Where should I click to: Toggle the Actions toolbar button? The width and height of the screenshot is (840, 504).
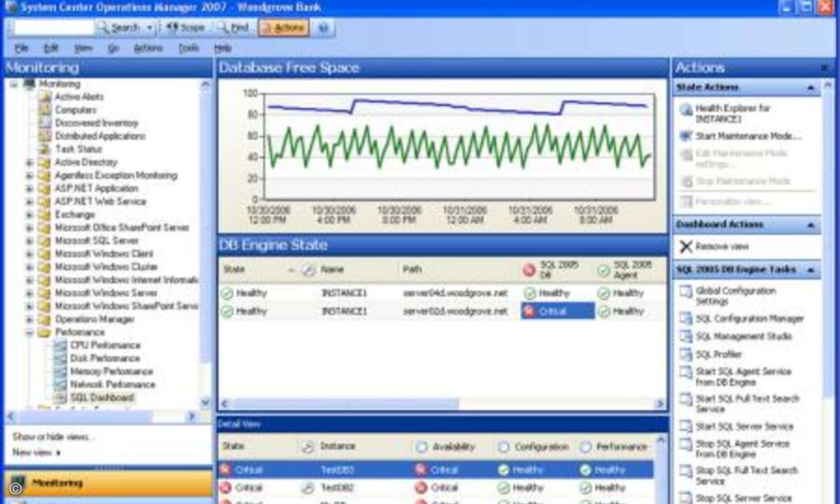pos(284,28)
